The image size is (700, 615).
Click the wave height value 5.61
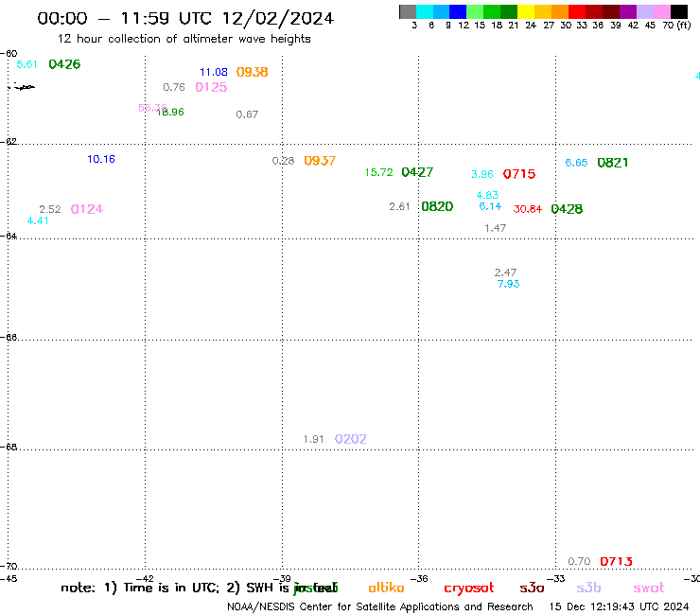point(26,64)
